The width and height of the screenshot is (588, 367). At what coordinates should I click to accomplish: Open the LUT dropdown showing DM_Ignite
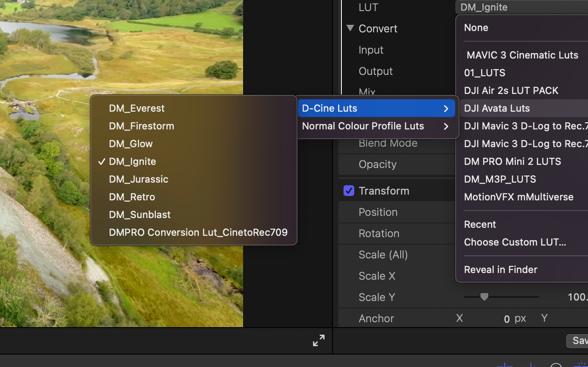tap(522, 7)
